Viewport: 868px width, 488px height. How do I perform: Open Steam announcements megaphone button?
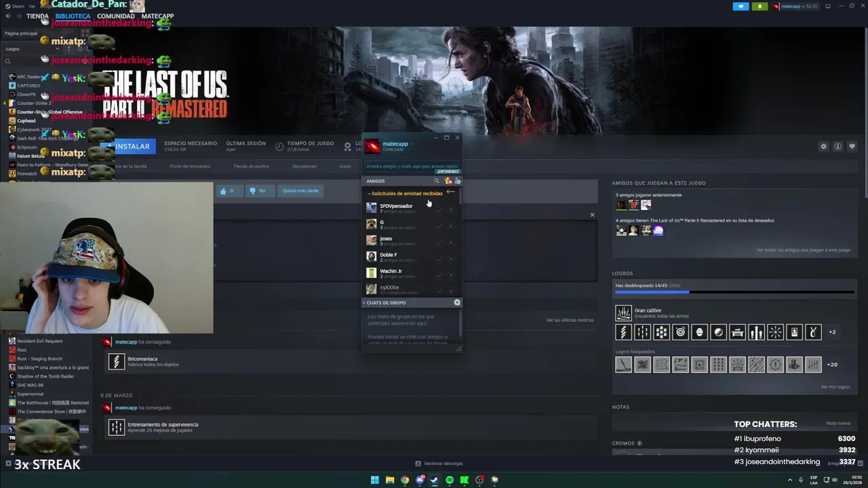741,6
